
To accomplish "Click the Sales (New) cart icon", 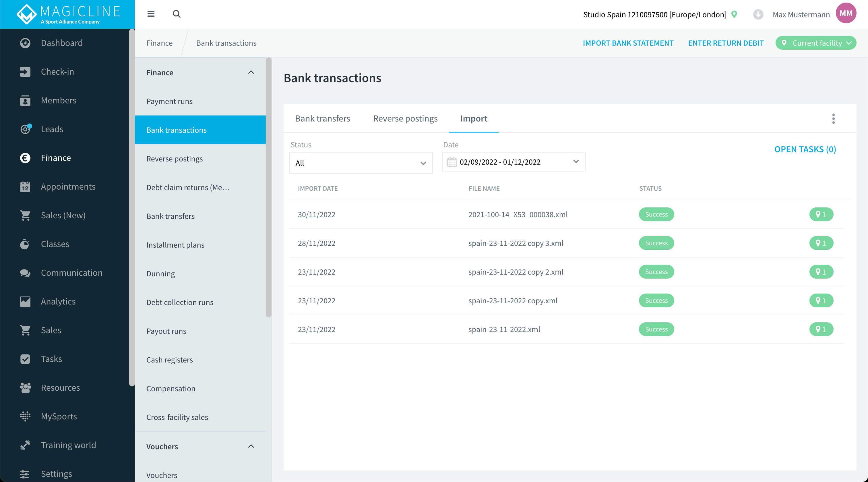I will tap(25, 215).
